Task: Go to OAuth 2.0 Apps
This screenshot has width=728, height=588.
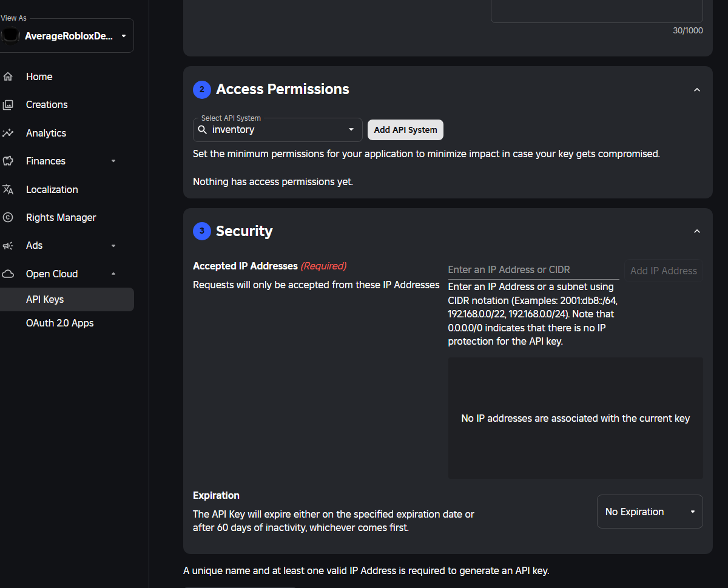Action: [59, 323]
